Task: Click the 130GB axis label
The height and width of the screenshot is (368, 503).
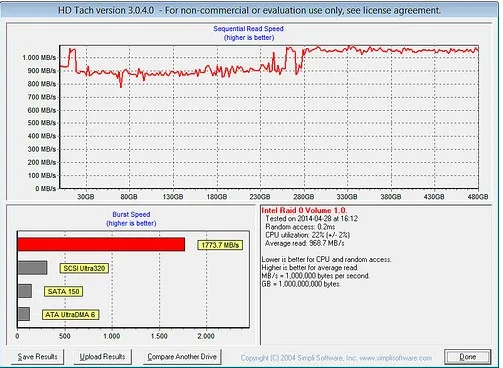Action: click(173, 197)
